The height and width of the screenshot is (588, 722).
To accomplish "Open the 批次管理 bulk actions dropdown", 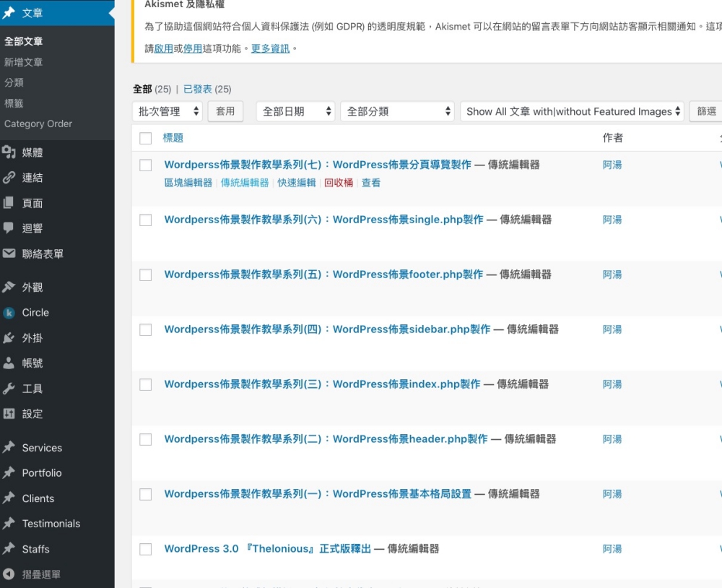I will click(x=169, y=111).
